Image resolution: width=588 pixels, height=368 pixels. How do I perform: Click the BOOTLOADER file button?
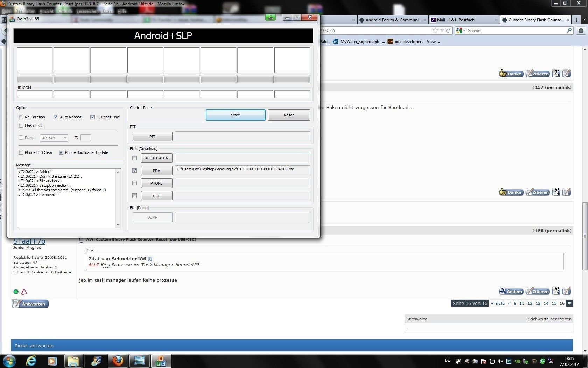point(156,158)
